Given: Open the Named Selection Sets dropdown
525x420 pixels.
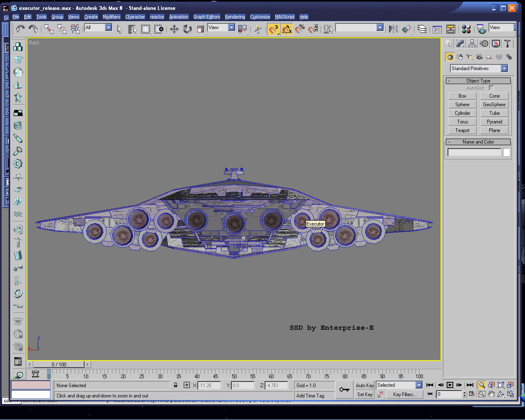Looking at the screenshot, I should click(x=380, y=27).
